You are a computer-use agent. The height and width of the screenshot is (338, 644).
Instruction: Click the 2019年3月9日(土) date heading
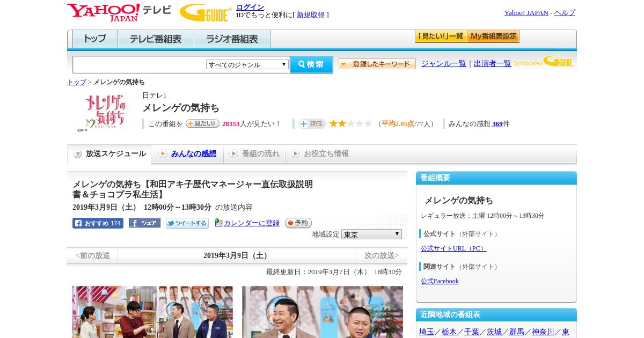coord(237,256)
